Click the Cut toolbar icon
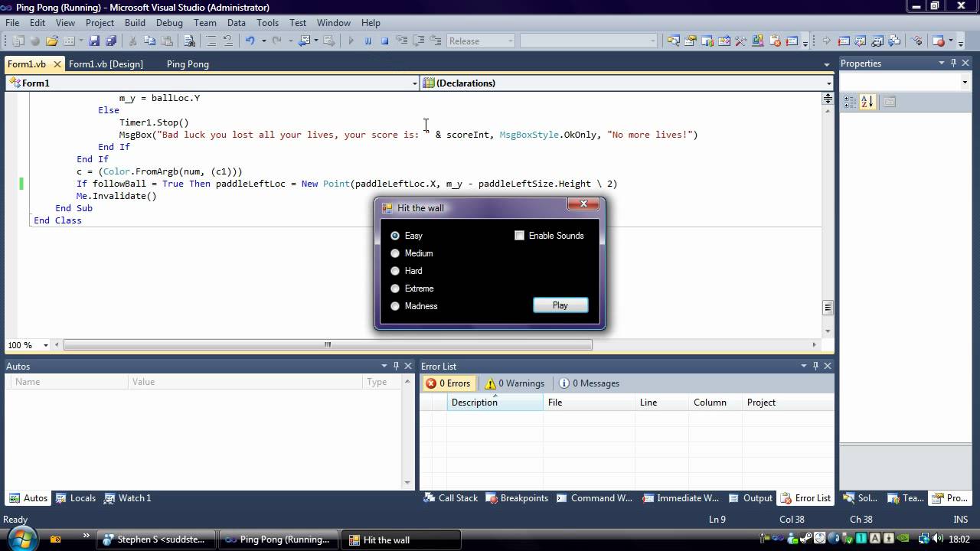980x551 pixels. (132, 41)
